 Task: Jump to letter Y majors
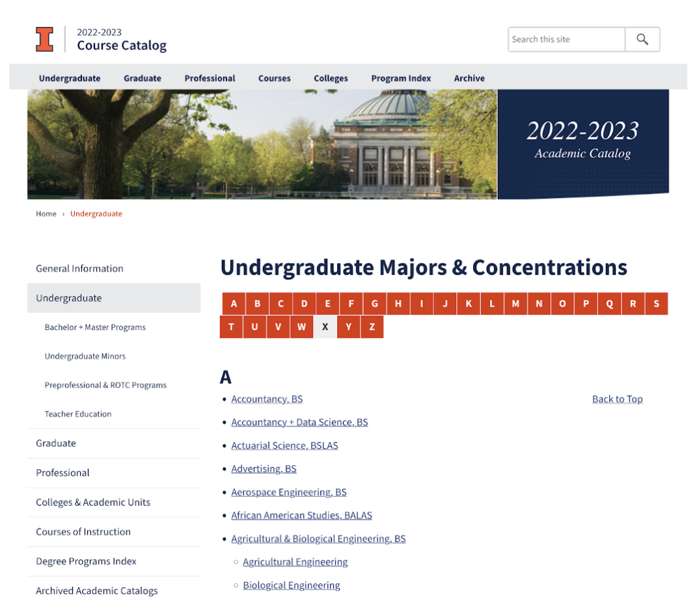click(x=349, y=327)
